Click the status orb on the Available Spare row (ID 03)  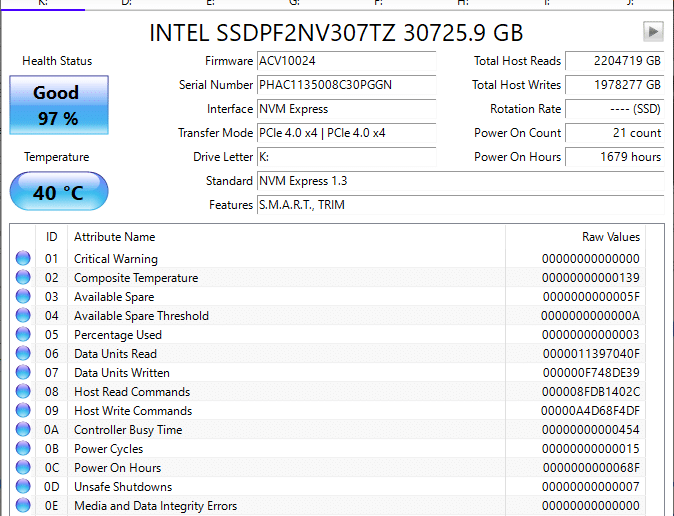[x=23, y=296]
